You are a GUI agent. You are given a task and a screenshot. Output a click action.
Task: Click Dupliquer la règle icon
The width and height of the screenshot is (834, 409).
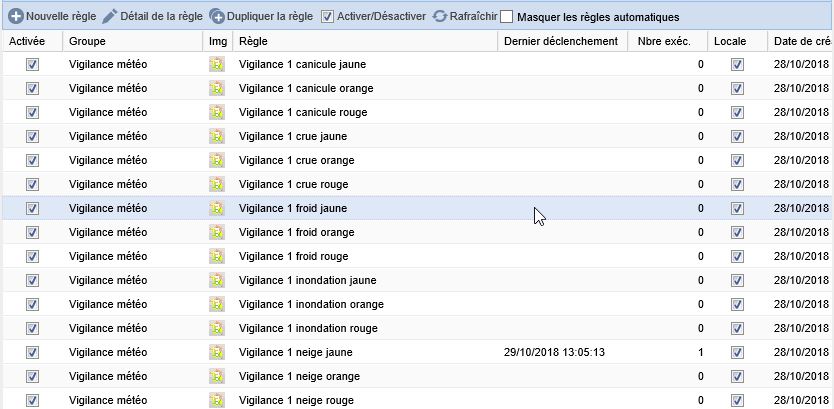click(x=217, y=17)
